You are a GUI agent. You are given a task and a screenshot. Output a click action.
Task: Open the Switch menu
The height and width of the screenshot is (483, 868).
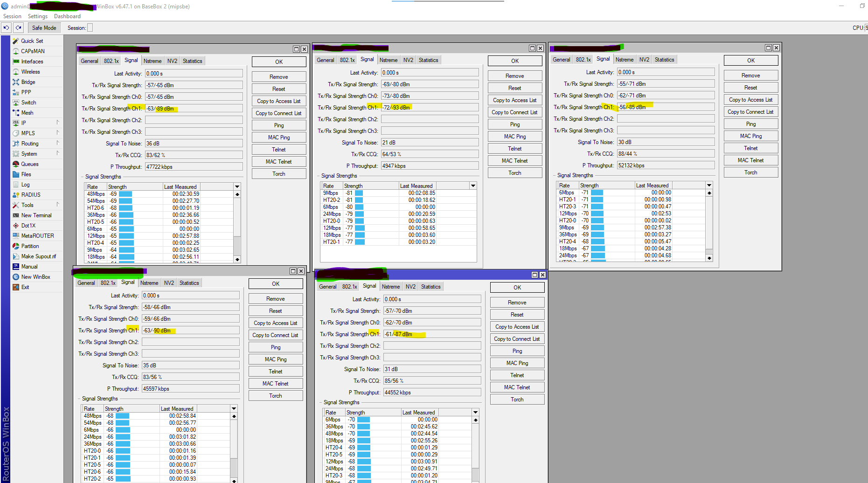[x=28, y=103]
